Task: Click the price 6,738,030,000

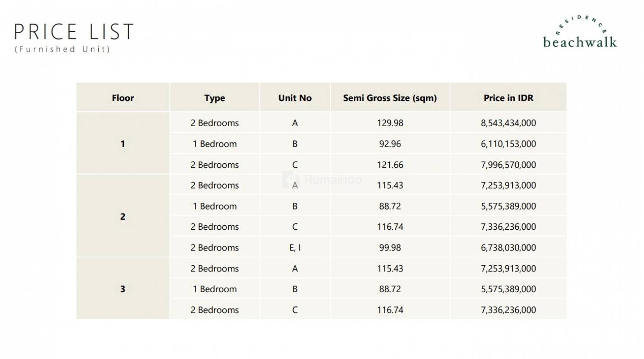Action: (x=508, y=248)
